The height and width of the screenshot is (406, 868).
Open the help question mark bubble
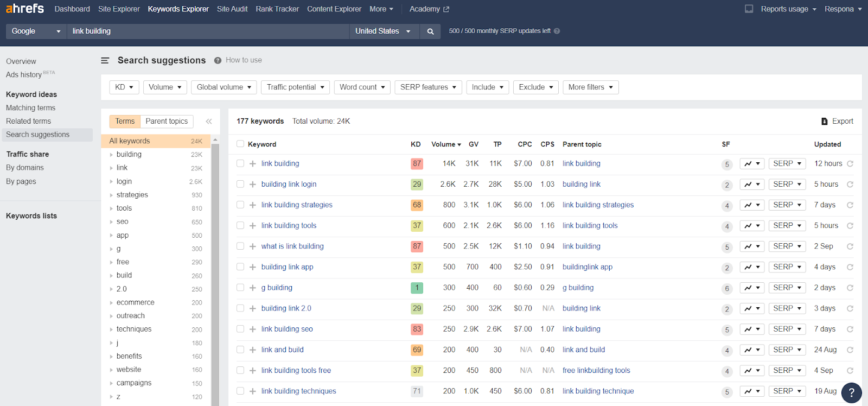click(852, 392)
